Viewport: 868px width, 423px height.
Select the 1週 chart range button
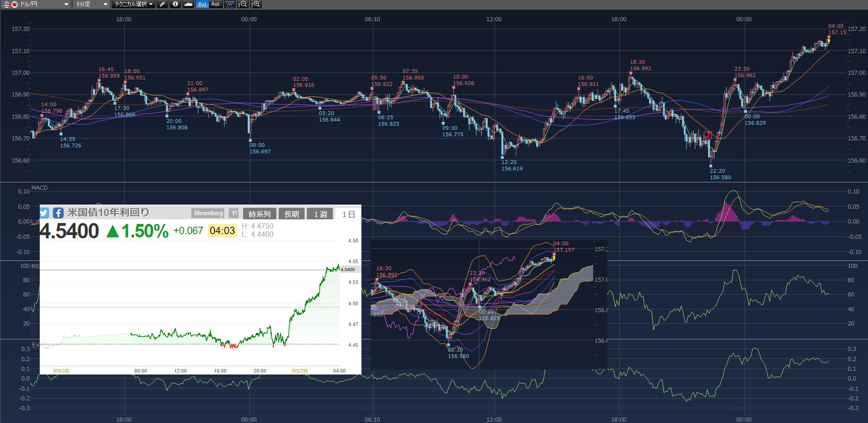pyautogui.click(x=320, y=214)
